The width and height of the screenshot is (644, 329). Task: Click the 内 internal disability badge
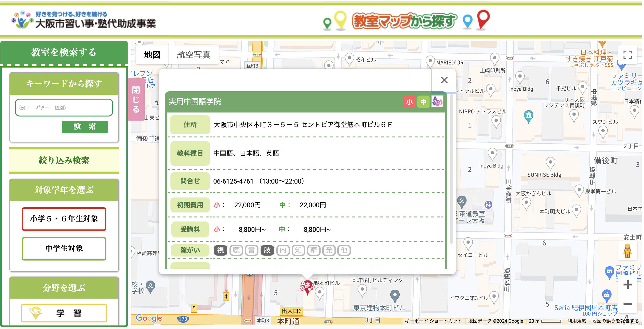(283, 250)
